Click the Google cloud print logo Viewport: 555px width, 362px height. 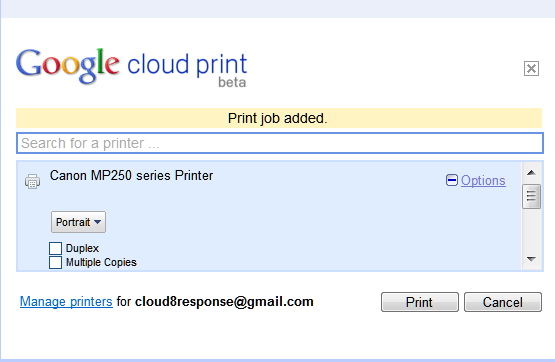coord(131,67)
